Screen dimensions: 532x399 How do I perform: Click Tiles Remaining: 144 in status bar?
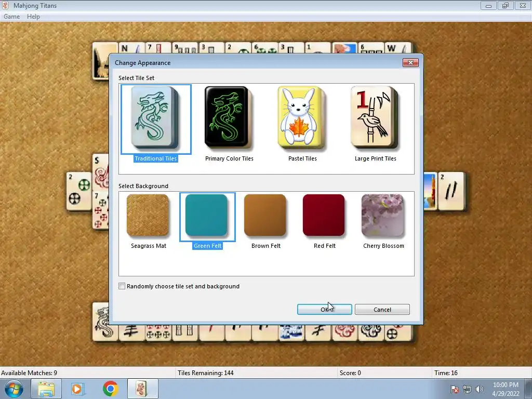[x=206, y=373]
